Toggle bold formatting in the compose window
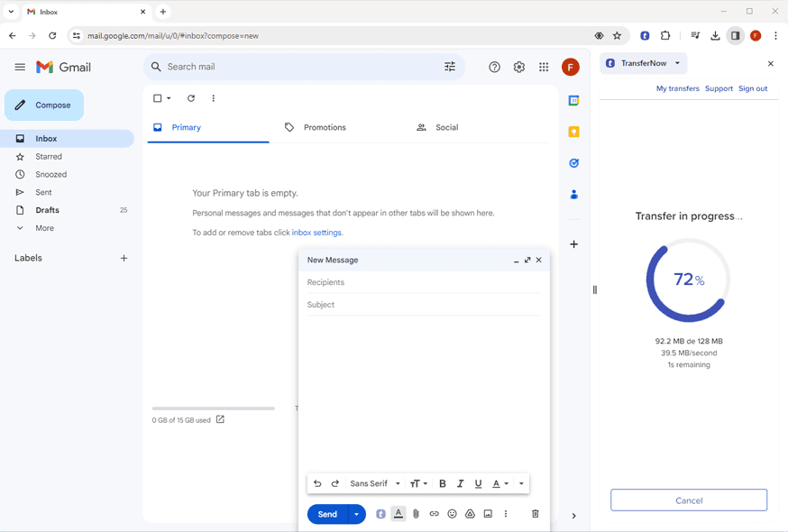Viewport: 788px width, 532px height. [442, 483]
